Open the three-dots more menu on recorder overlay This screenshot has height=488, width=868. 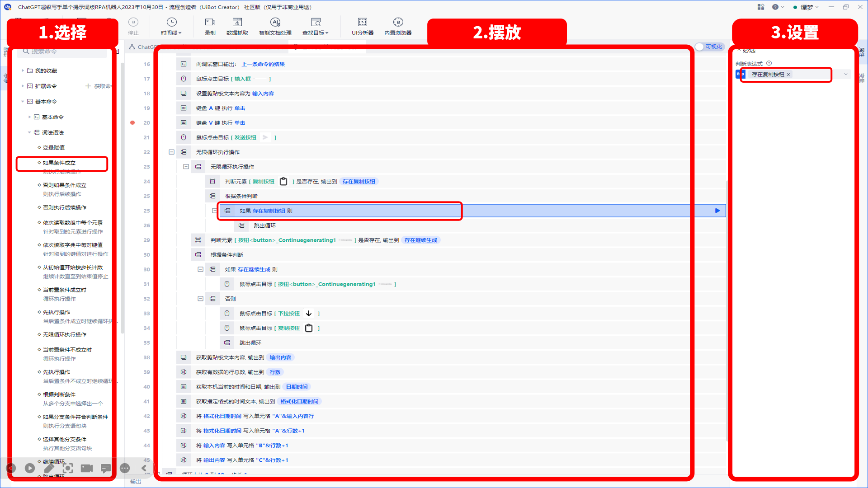coord(125,468)
